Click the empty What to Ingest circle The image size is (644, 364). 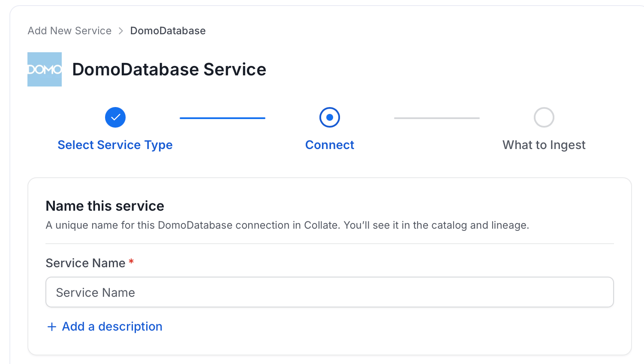tap(544, 117)
